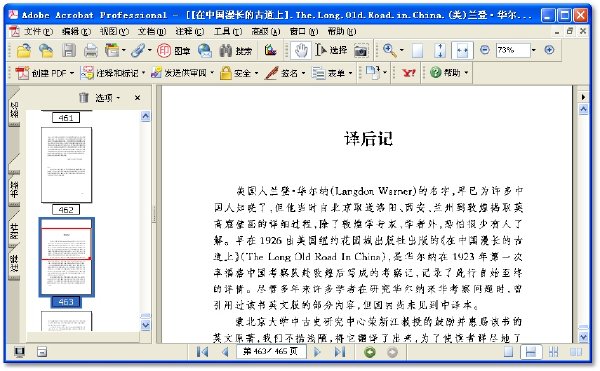Select Single Page layout icon
This screenshot has height=371, width=600.
point(508,352)
